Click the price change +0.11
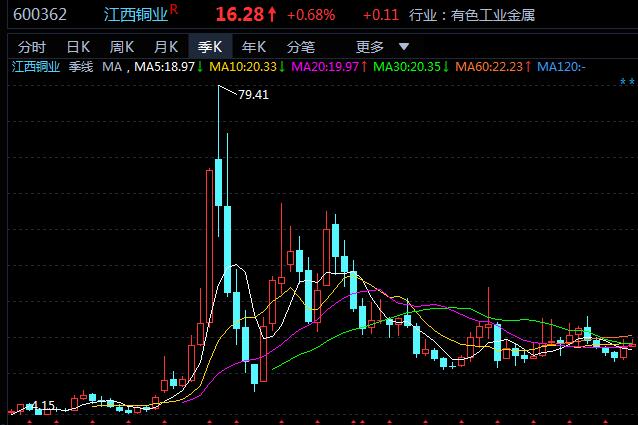This screenshot has height=425, width=638. point(380,15)
